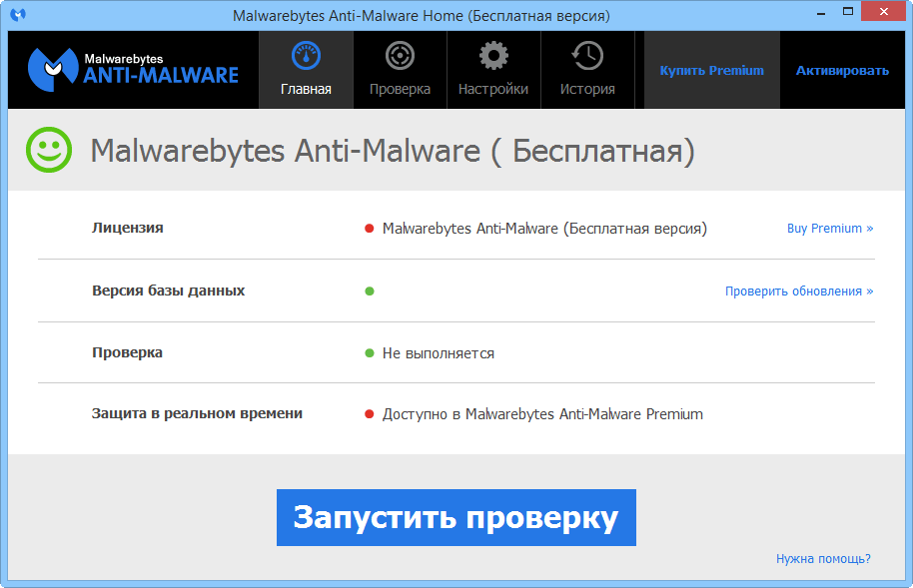Click the scan target icon
The height and width of the screenshot is (588, 913).
[x=400, y=56]
